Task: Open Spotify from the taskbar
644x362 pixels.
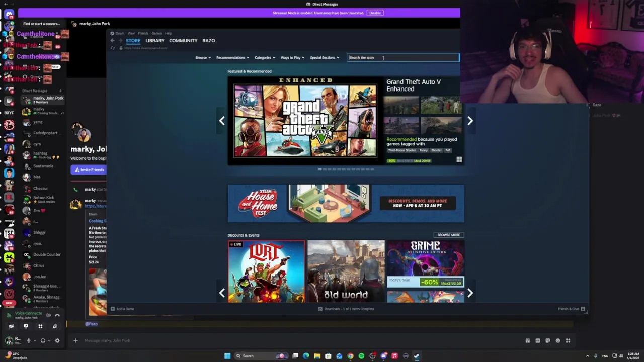Action: pyautogui.click(x=361, y=356)
